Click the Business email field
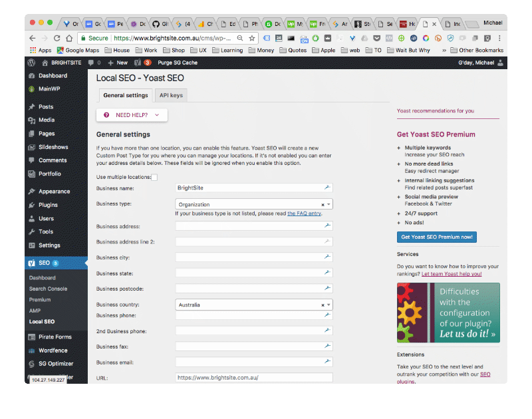Viewport: 532px width, 419px height. [x=254, y=362]
